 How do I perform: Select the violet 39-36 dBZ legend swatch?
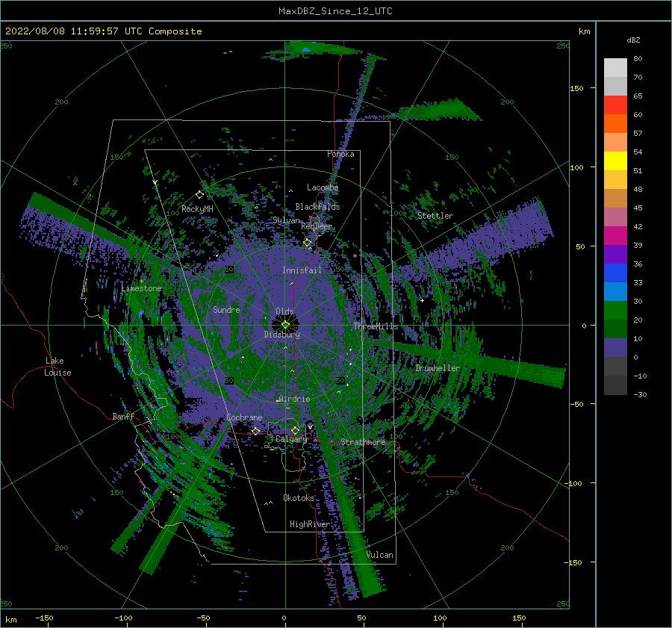tap(615, 255)
